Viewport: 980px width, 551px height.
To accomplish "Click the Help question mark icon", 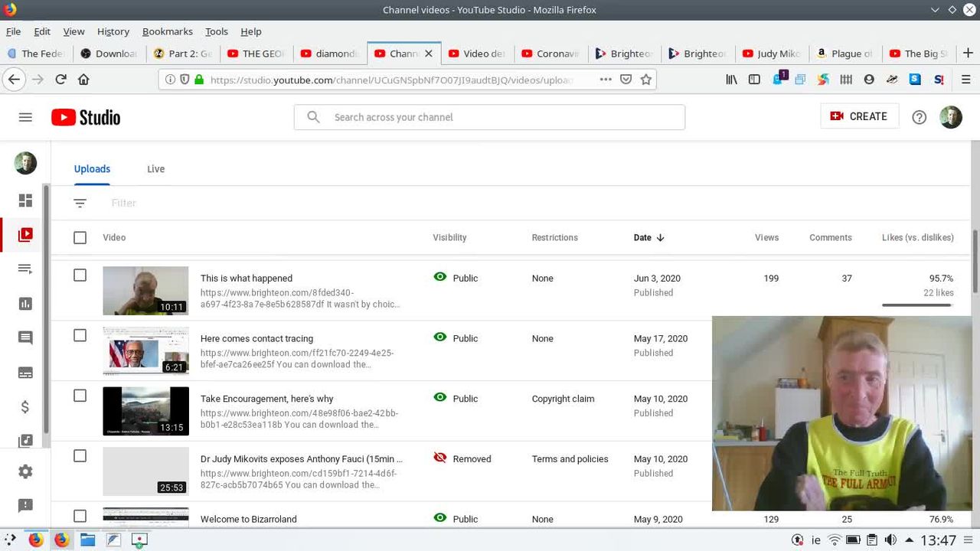I will point(919,117).
